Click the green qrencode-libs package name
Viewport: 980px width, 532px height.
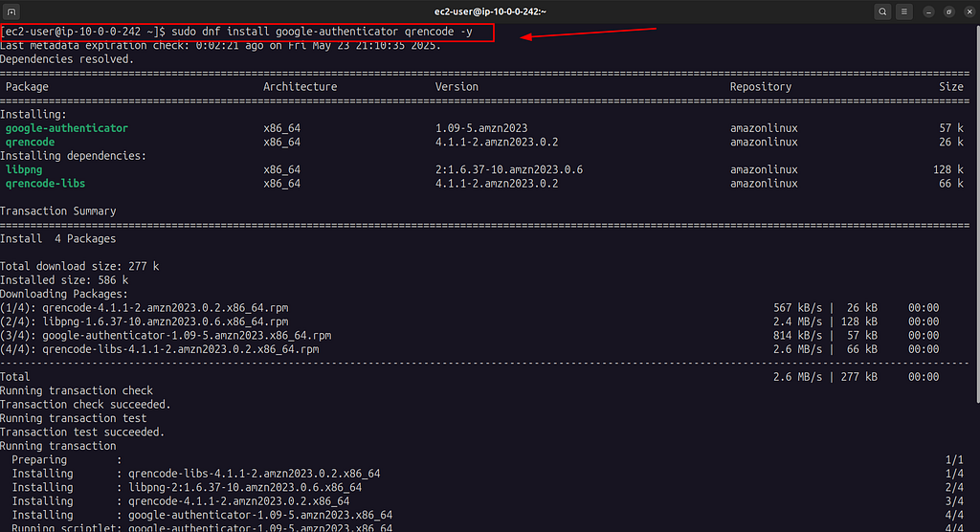click(45, 183)
